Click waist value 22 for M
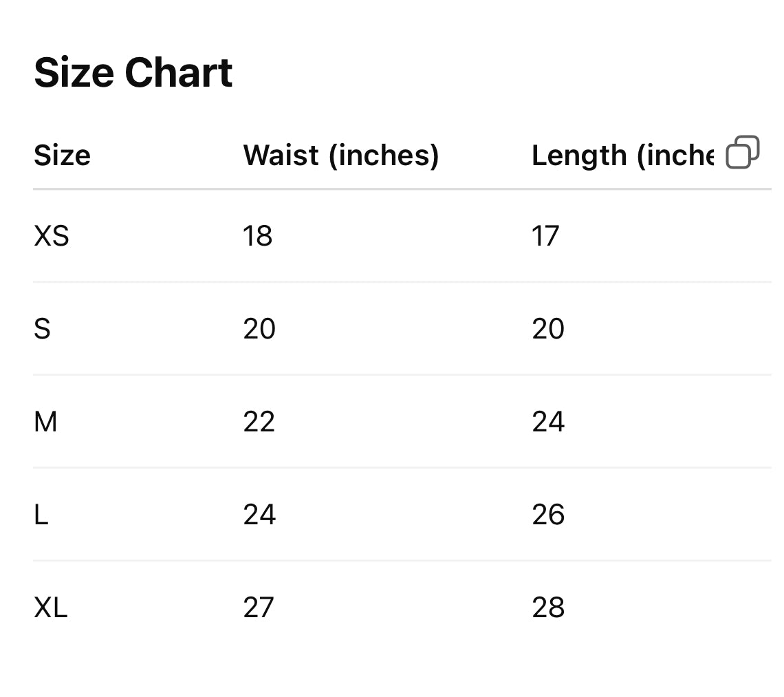 click(259, 422)
